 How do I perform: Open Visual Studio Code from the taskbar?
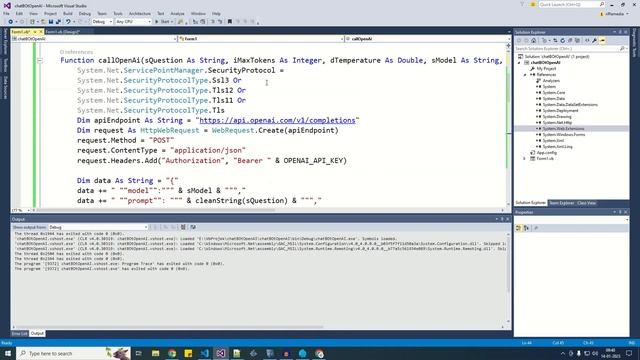tap(204, 353)
